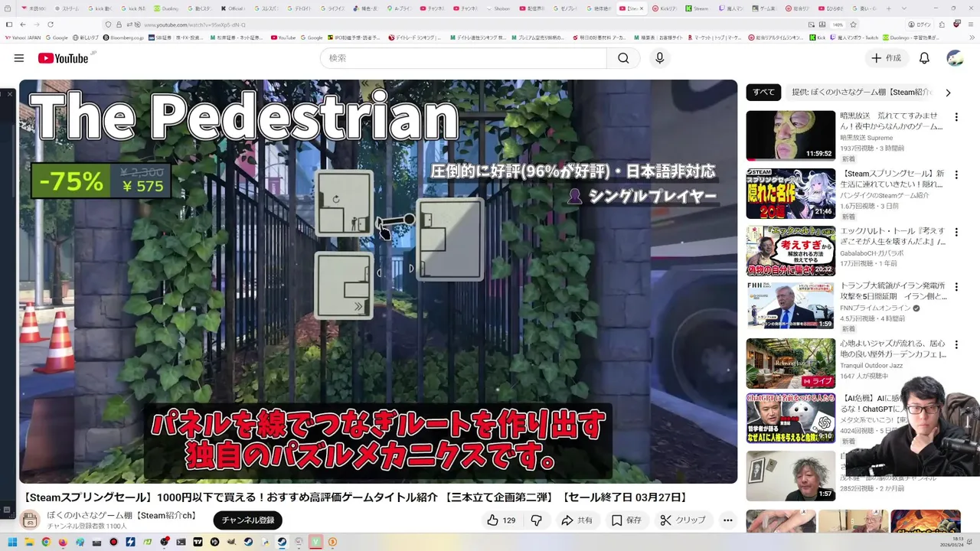Share the video via 共有
This screenshot has width=980, height=551.
click(x=577, y=520)
